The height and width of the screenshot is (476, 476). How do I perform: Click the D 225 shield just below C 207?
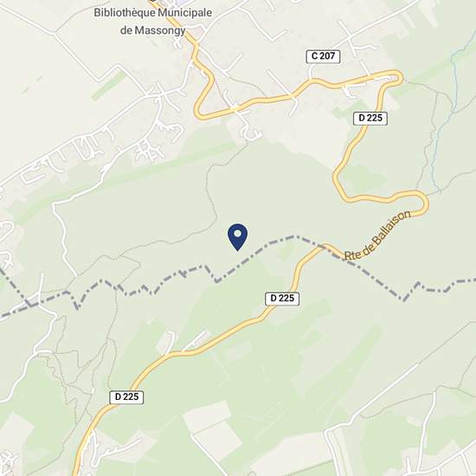click(x=370, y=118)
